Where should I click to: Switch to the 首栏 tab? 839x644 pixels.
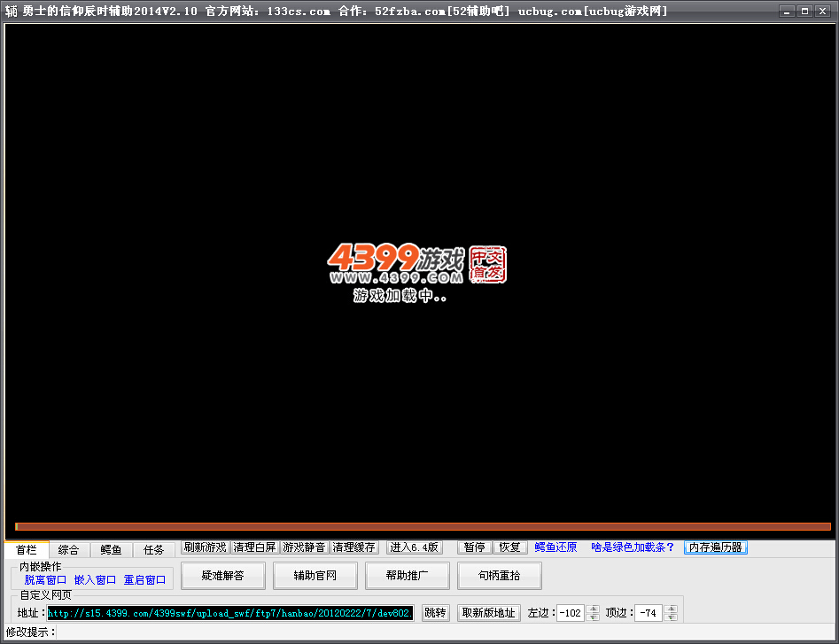[27, 549]
